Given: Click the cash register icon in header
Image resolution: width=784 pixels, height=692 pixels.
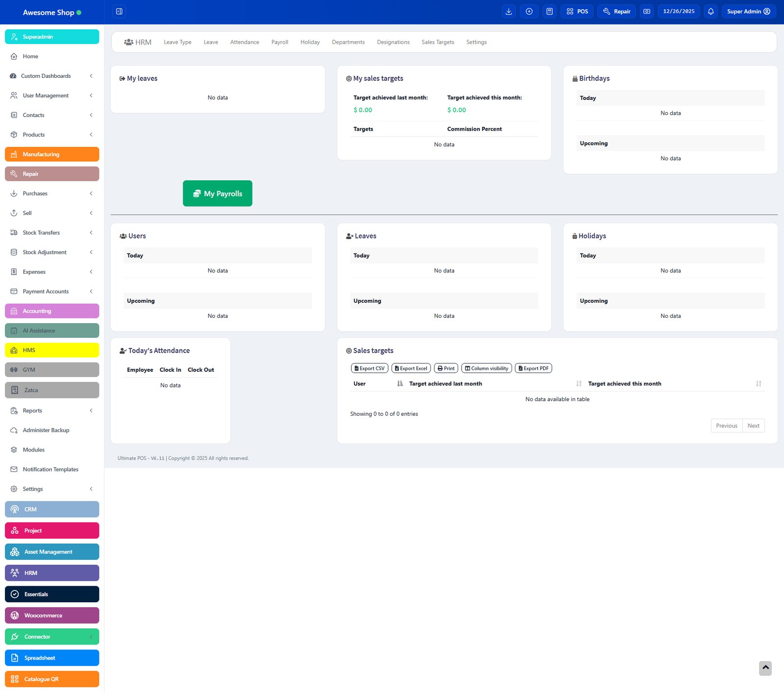Looking at the screenshot, I should tap(647, 11).
